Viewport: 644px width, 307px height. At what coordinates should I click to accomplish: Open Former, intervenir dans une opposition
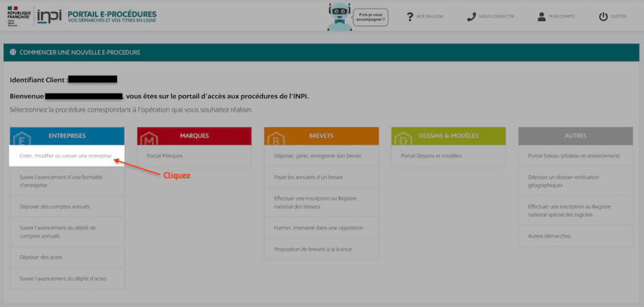[321, 228]
